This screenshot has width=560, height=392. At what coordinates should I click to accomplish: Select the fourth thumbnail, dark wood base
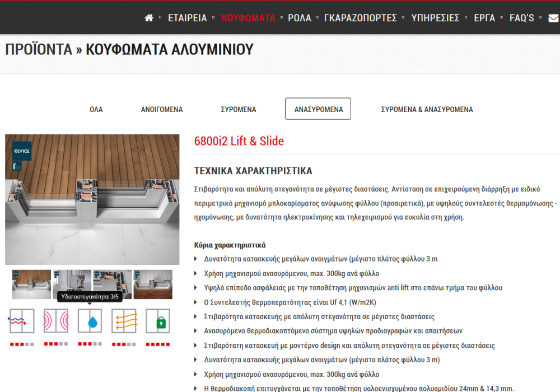point(153,284)
